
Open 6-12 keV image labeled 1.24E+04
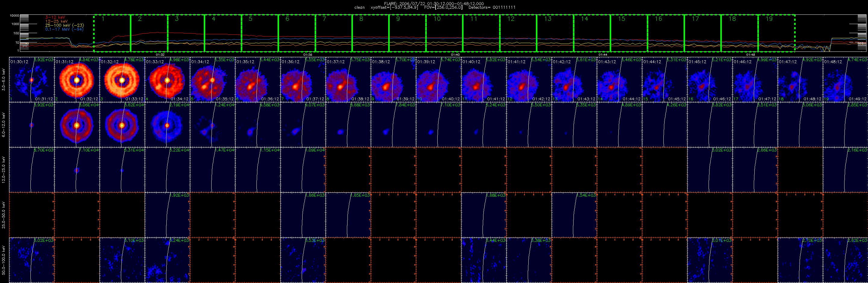pyautogui.click(x=212, y=125)
